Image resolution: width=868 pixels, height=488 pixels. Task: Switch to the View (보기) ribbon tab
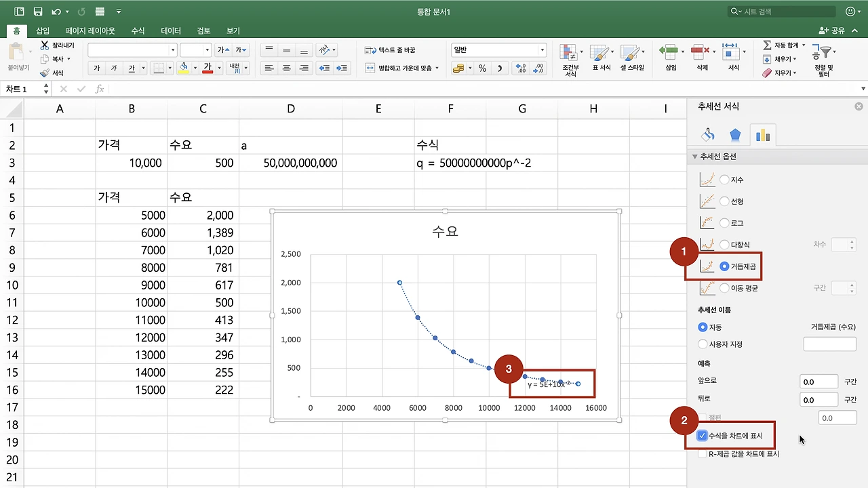pyautogui.click(x=233, y=30)
